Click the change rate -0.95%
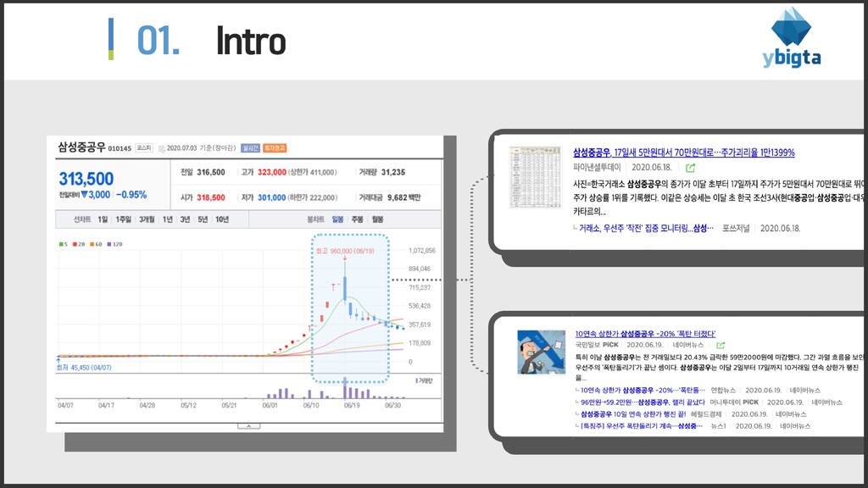This screenshot has width=868, height=488. 131,195
